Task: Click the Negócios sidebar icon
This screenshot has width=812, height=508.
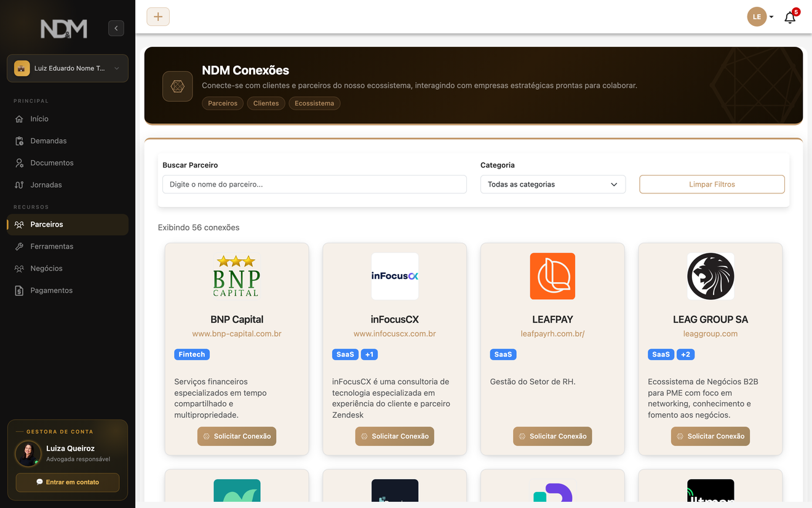Action: (19, 268)
